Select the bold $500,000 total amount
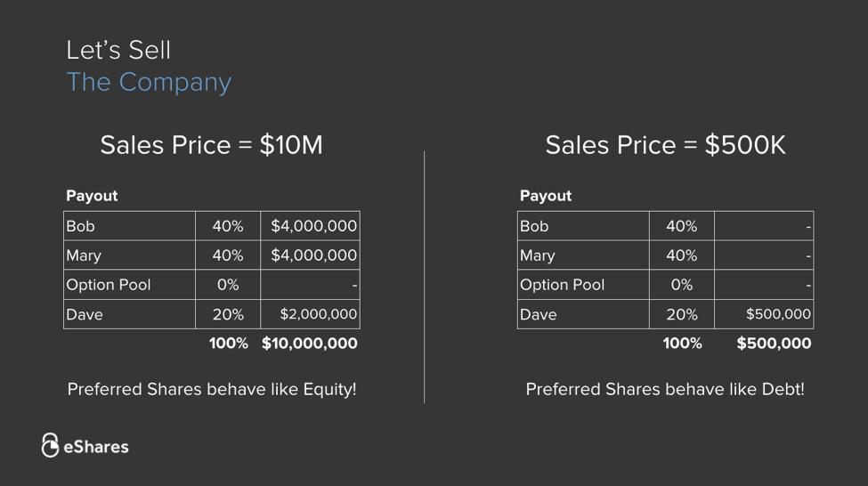The image size is (868, 486). tap(774, 344)
